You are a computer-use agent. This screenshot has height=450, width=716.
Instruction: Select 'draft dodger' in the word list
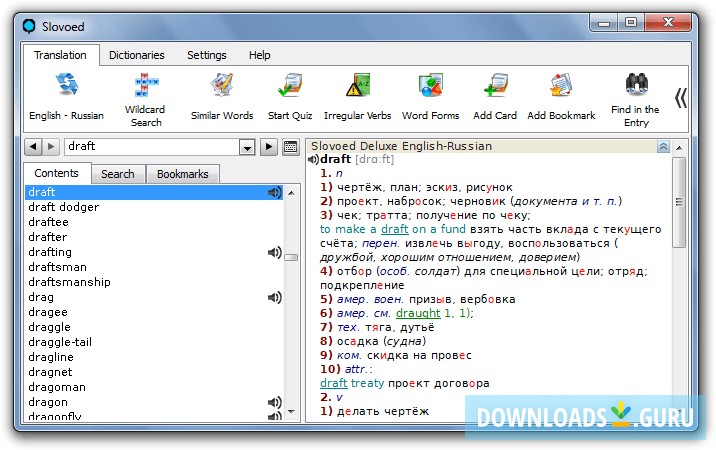[x=154, y=207]
